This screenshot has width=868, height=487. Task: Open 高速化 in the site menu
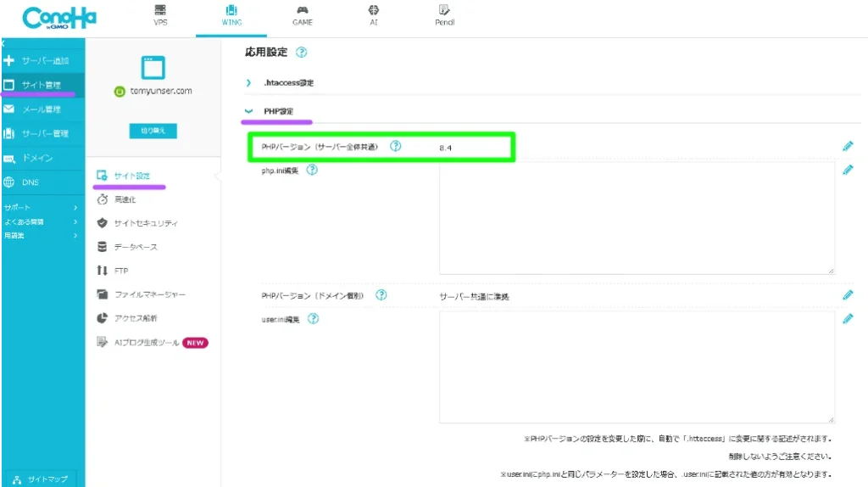tap(125, 199)
